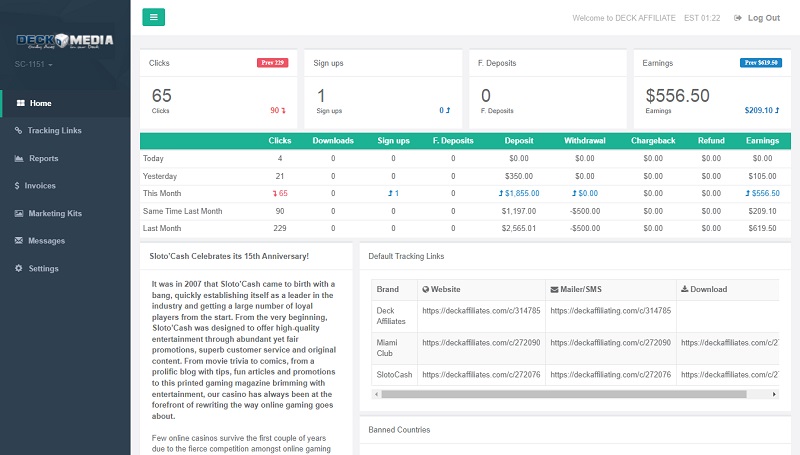Click the Withdrawal column header
The height and width of the screenshot is (455, 800).
click(x=585, y=141)
